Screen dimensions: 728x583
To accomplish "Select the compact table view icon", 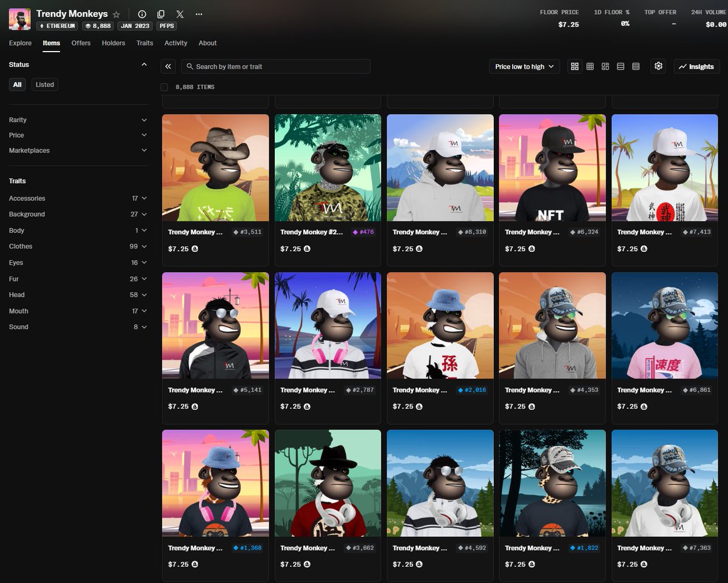I will coord(636,67).
